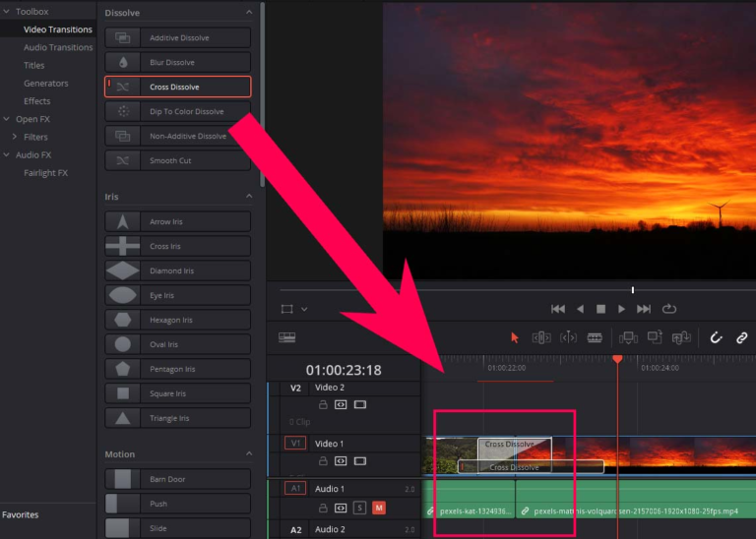
Task: Collapse the Dissolve transitions group
Action: pos(249,13)
